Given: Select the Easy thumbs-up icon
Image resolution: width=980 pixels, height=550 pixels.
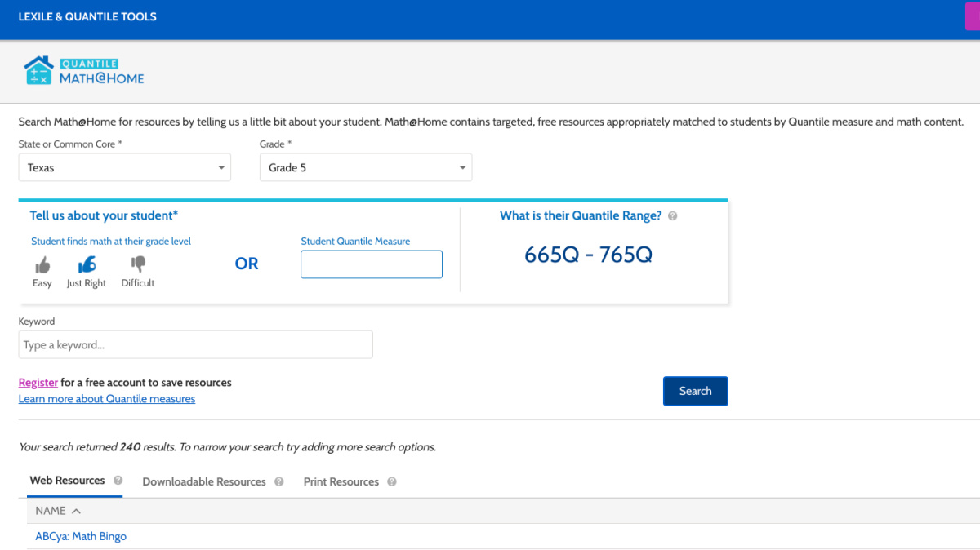Looking at the screenshot, I should [42, 265].
